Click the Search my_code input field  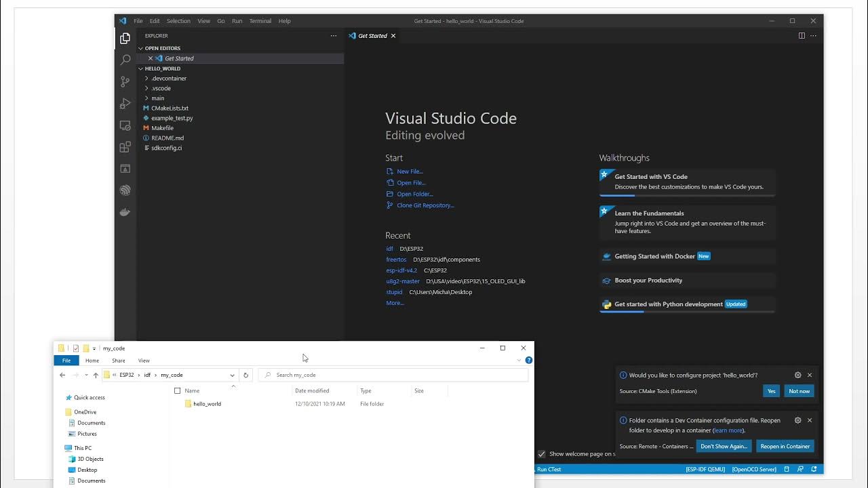(393, 375)
